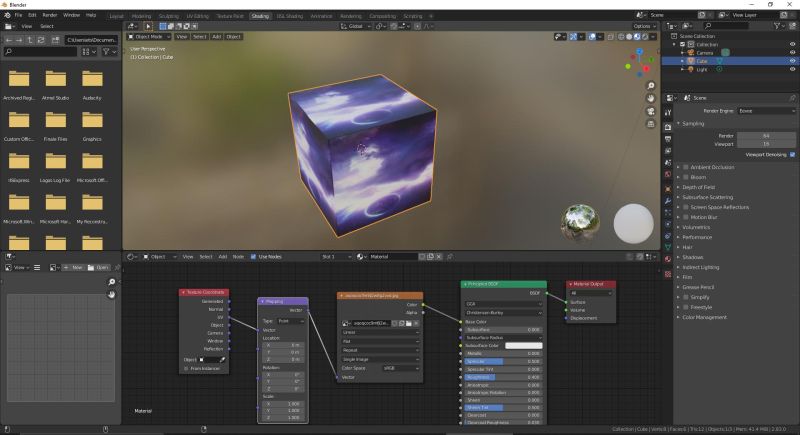Unlink image X icon in Image Texture node
800x435 pixels.
[416, 323]
